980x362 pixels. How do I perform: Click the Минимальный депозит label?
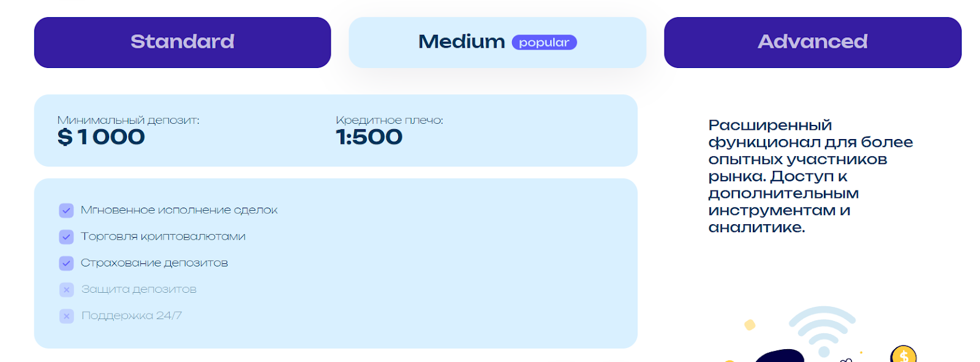128,120
